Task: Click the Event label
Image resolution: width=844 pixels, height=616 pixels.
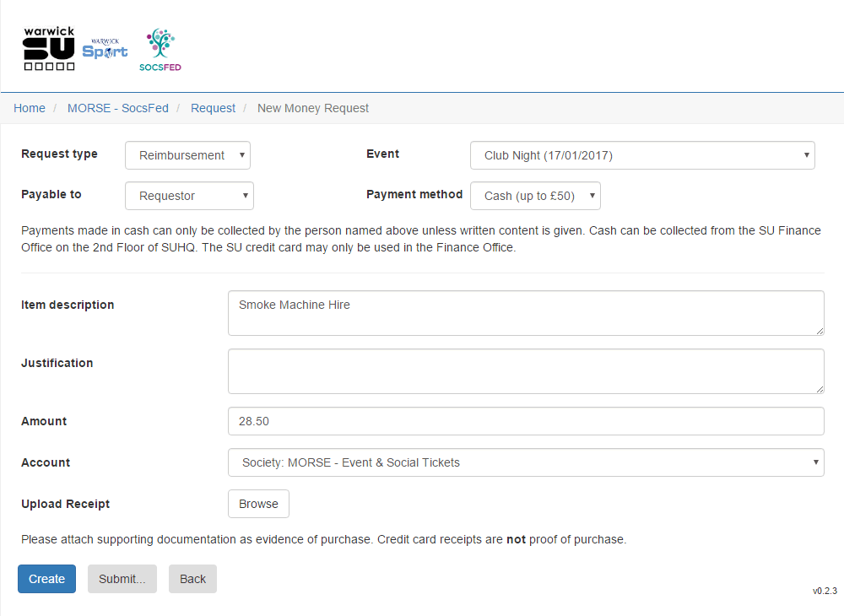Action: coord(382,154)
